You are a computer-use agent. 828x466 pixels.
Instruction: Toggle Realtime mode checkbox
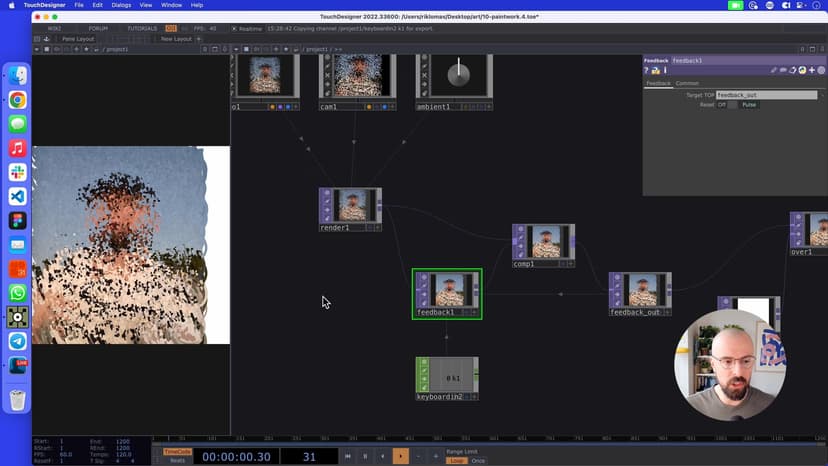click(234, 28)
